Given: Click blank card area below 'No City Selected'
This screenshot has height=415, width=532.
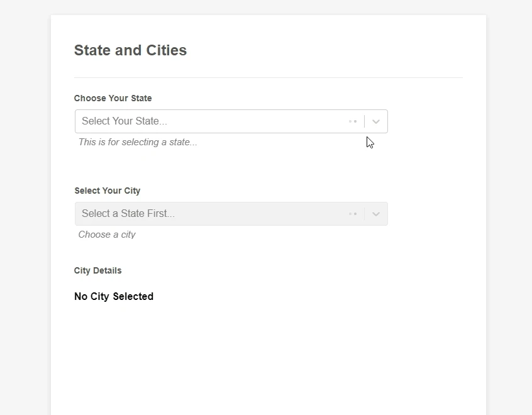Looking at the screenshot, I should (252, 358).
